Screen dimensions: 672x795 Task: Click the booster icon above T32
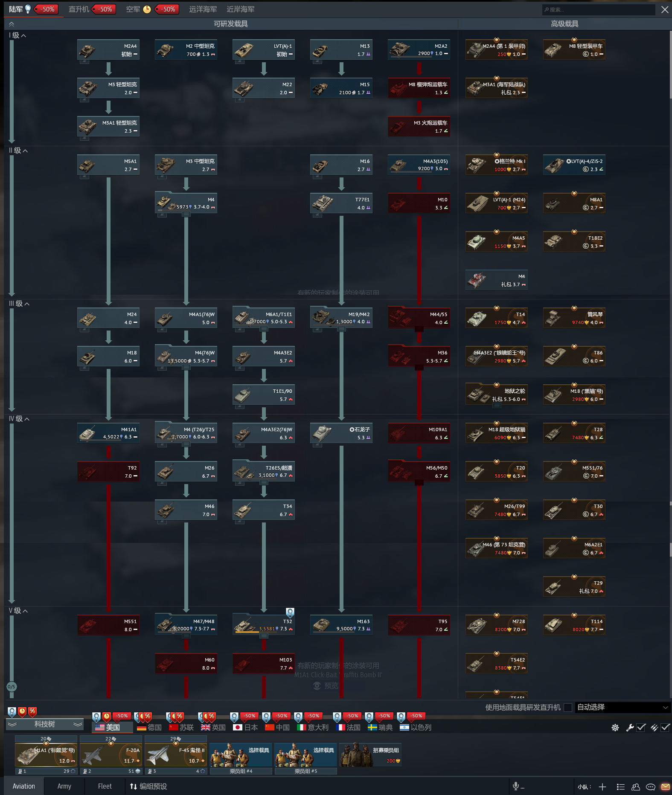[x=290, y=613]
